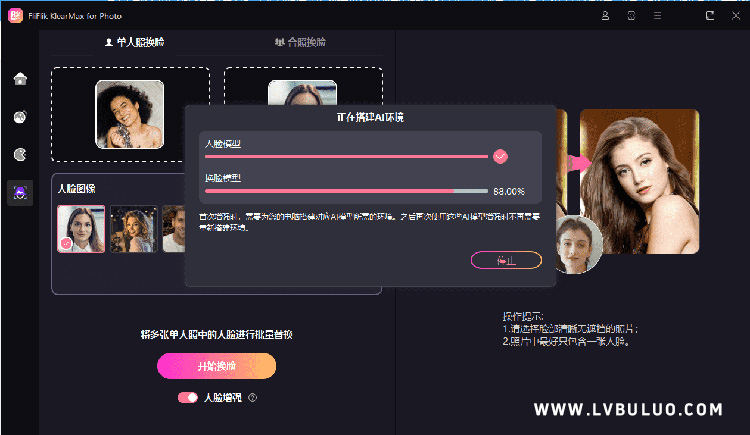Click the help icon beside 人脸增强
This screenshot has height=435, width=750.
coord(253,398)
